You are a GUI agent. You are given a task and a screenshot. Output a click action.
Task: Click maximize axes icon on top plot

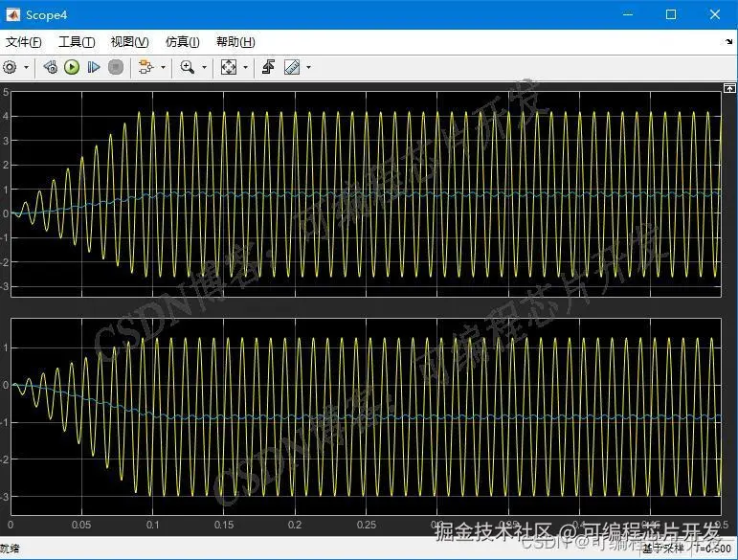pos(729,88)
